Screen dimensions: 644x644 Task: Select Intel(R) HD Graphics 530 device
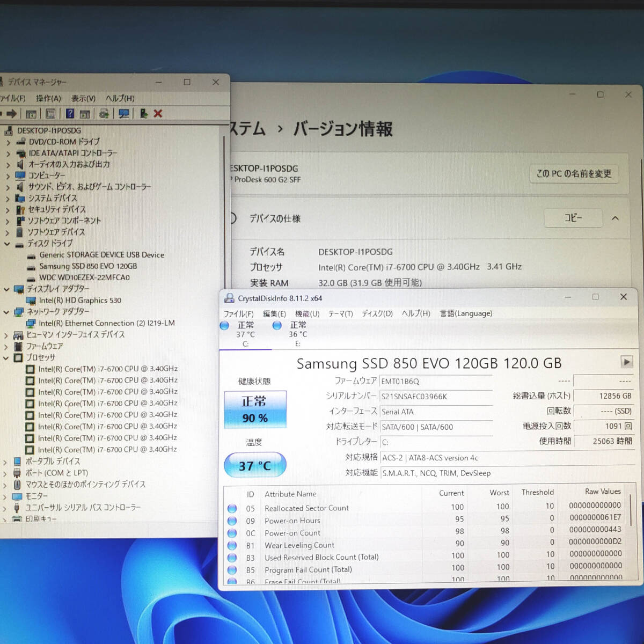click(x=80, y=301)
